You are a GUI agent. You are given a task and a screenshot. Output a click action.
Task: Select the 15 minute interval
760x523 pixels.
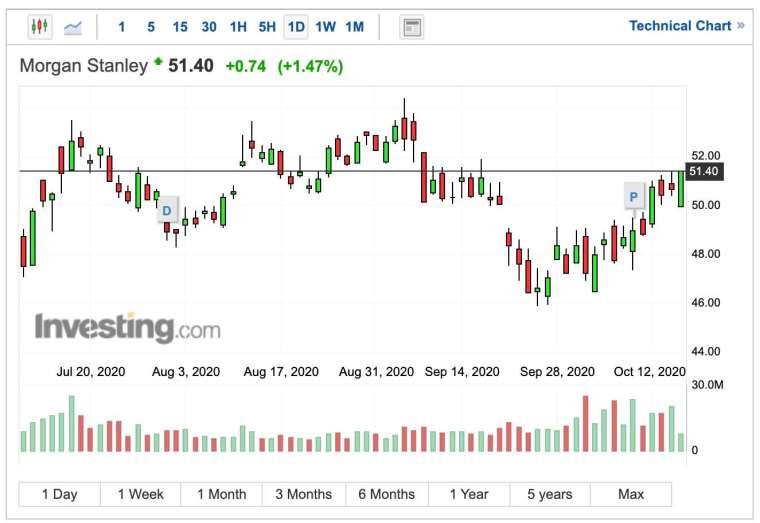coord(180,27)
